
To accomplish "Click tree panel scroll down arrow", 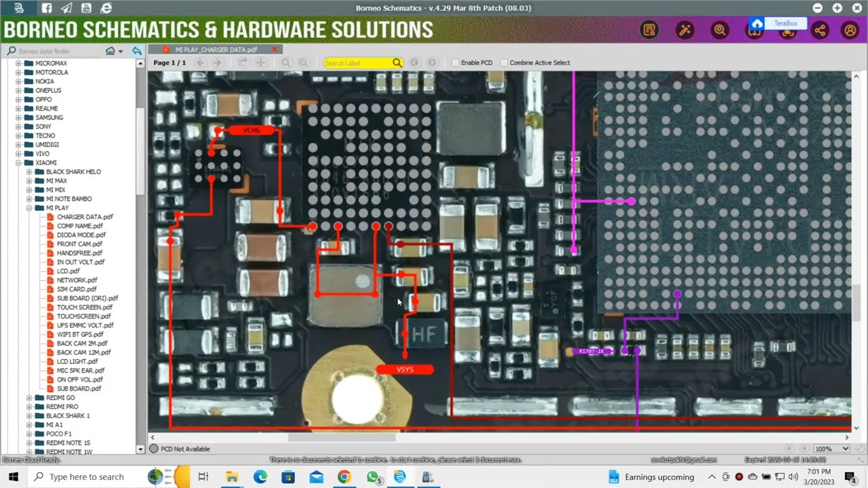I will (x=141, y=449).
